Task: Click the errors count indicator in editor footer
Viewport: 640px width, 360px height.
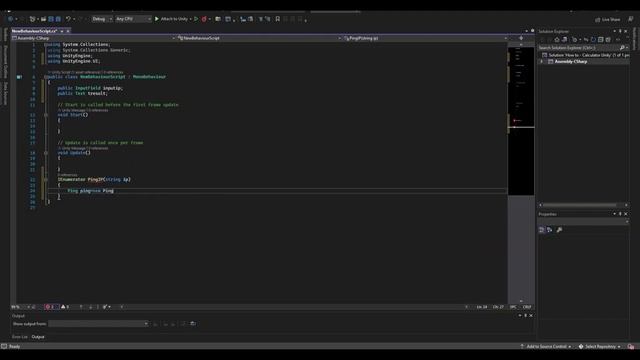Action: pos(50,307)
